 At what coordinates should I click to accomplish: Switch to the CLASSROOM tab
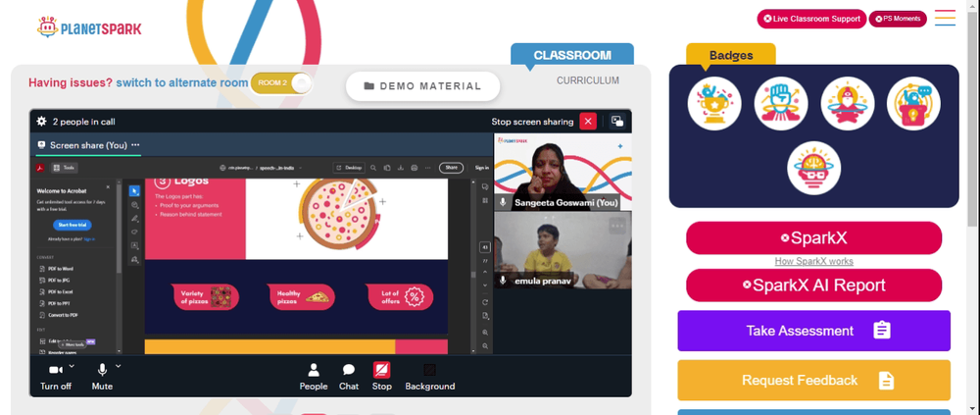572,55
